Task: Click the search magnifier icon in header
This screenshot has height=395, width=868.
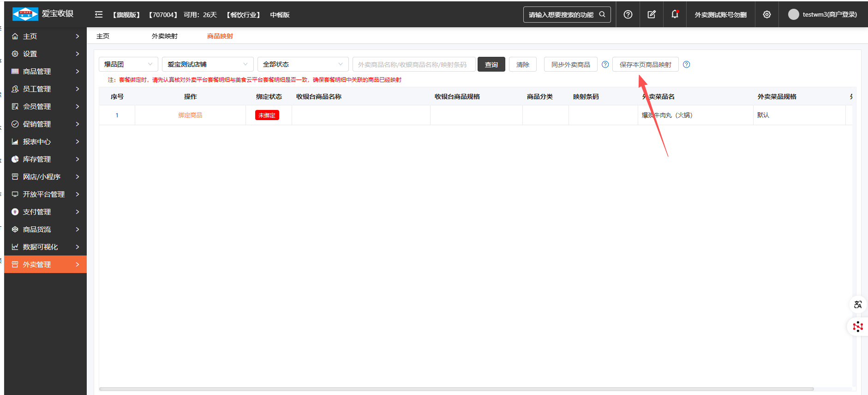Action: [602, 14]
